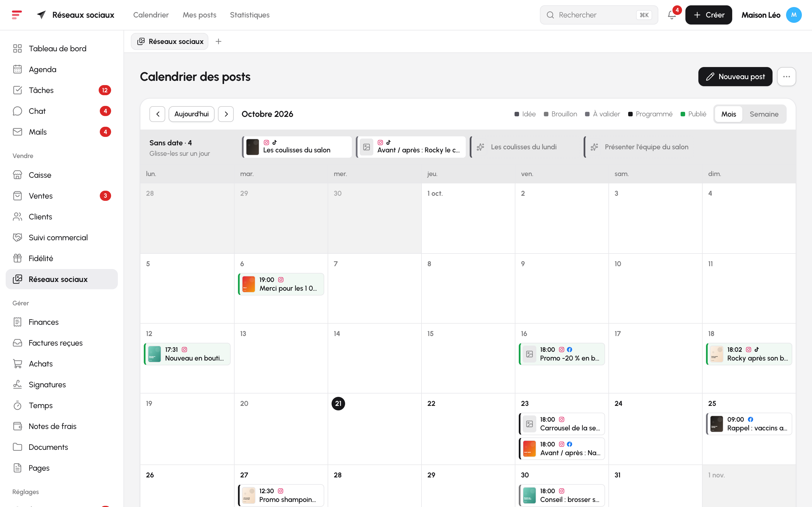Click the Programmé black status swatch

pyautogui.click(x=630, y=114)
